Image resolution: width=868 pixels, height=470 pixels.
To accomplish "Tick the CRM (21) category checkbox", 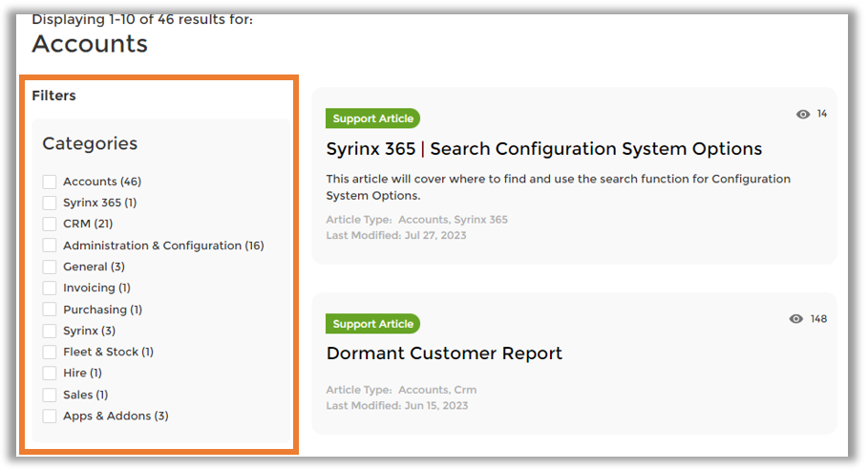I will click(50, 224).
